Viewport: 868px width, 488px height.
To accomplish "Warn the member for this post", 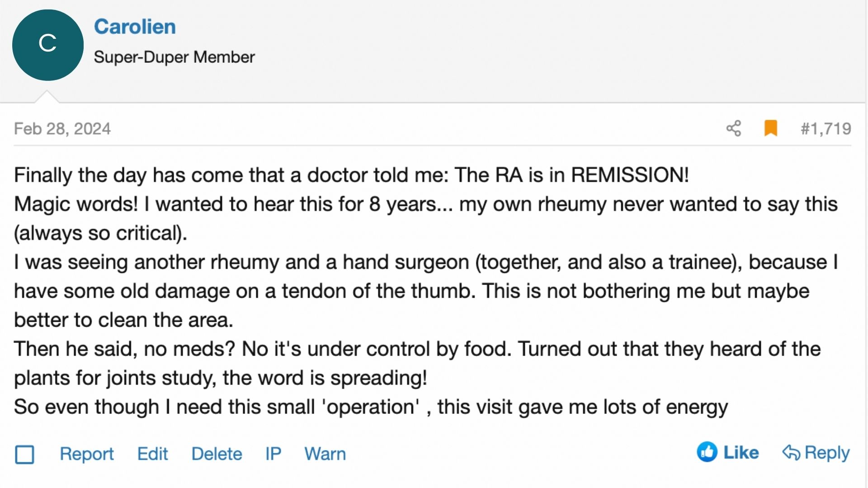I will (x=325, y=454).
